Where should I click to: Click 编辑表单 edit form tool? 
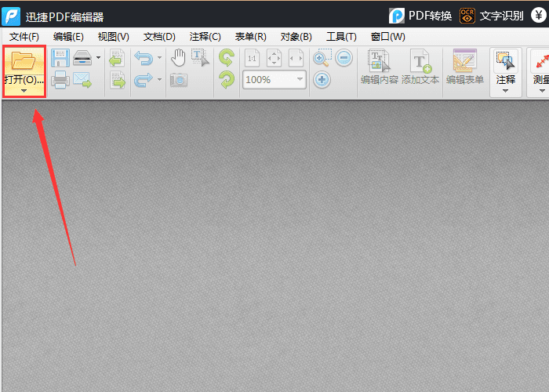[x=465, y=67]
